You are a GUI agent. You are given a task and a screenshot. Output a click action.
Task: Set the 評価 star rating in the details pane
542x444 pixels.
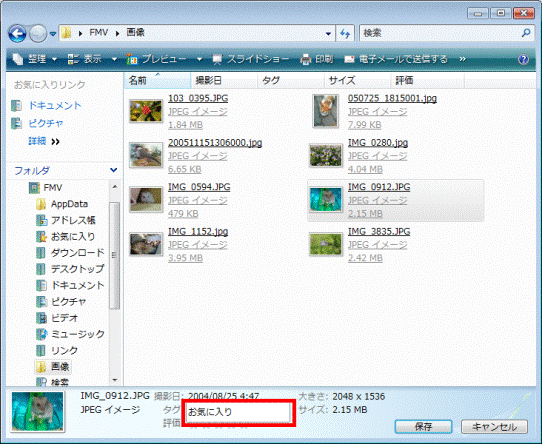click(218, 426)
